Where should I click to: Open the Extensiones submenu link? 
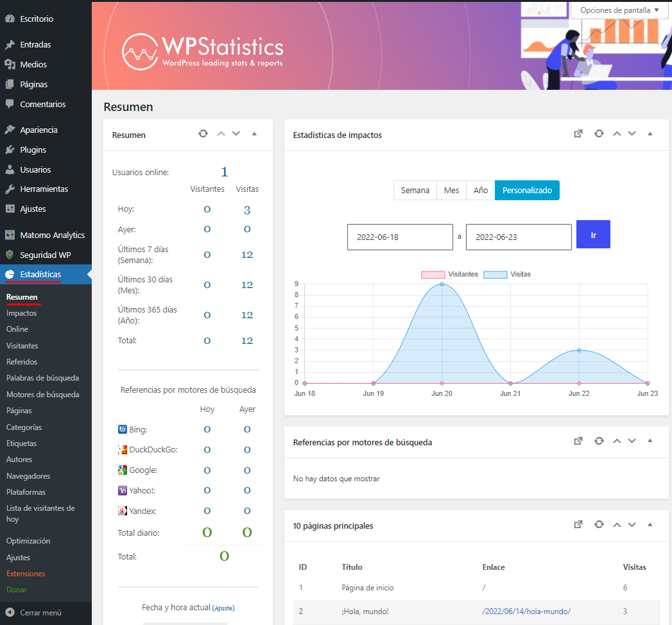point(26,574)
